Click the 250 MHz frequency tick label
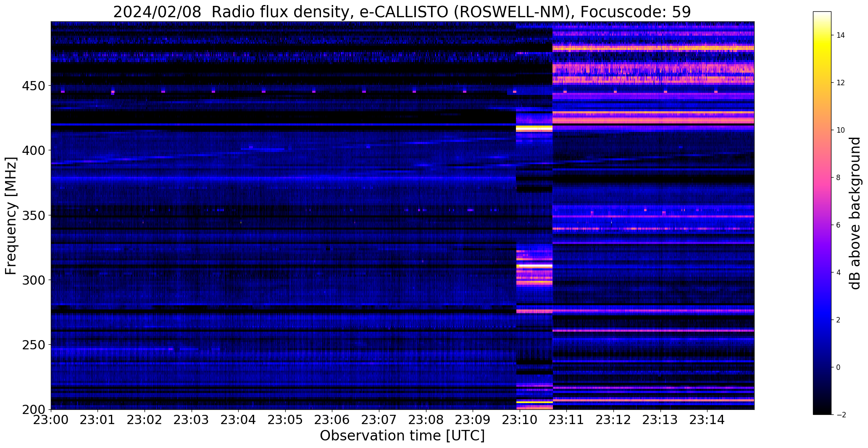This screenshot has width=868, height=448. click(x=34, y=345)
